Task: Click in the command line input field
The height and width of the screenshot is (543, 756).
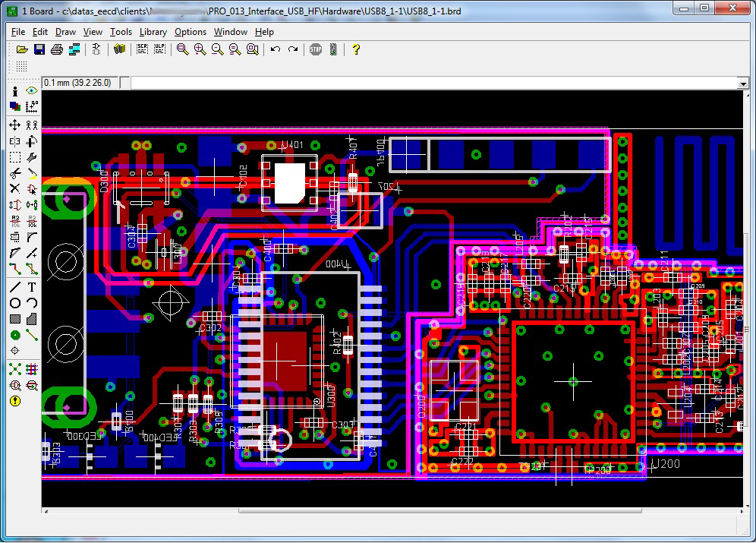Action: [x=433, y=83]
